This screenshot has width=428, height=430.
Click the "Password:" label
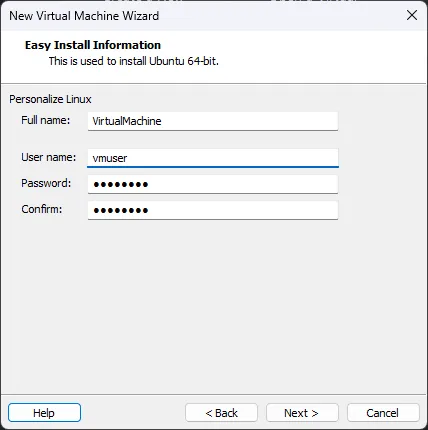point(46,183)
